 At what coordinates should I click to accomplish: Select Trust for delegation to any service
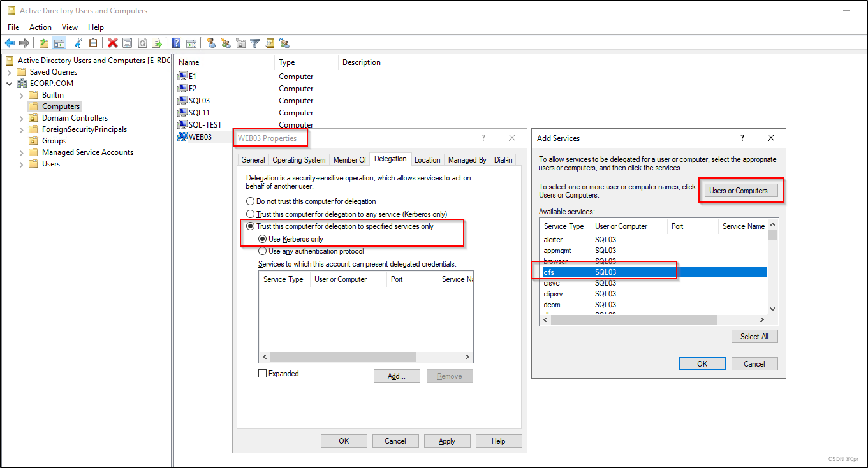point(251,214)
